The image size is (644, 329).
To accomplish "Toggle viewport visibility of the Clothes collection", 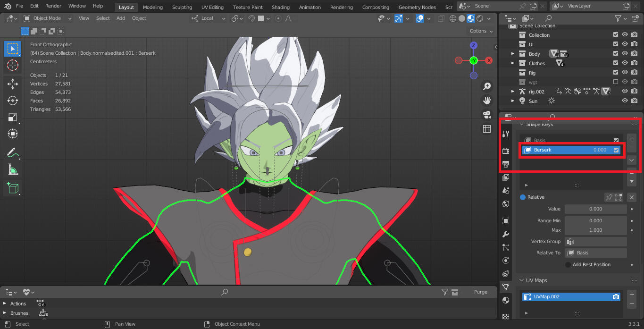I will point(625,63).
